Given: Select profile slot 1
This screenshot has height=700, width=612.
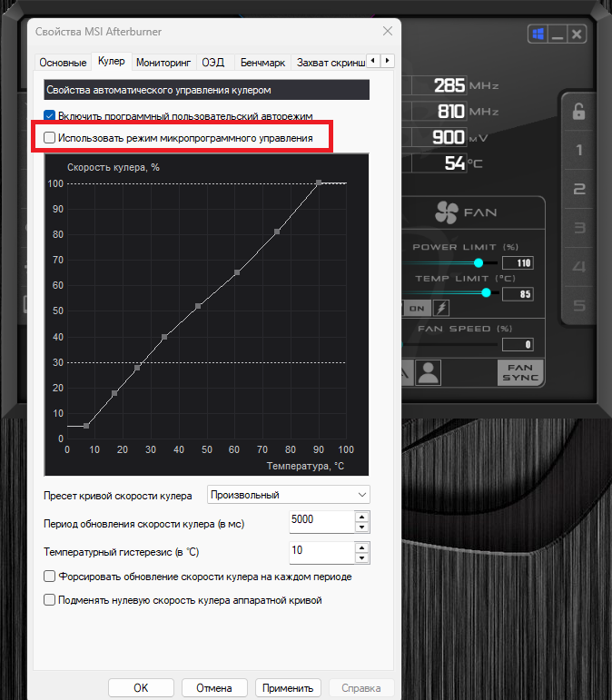Looking at the screenshot, I should [579, 150].
